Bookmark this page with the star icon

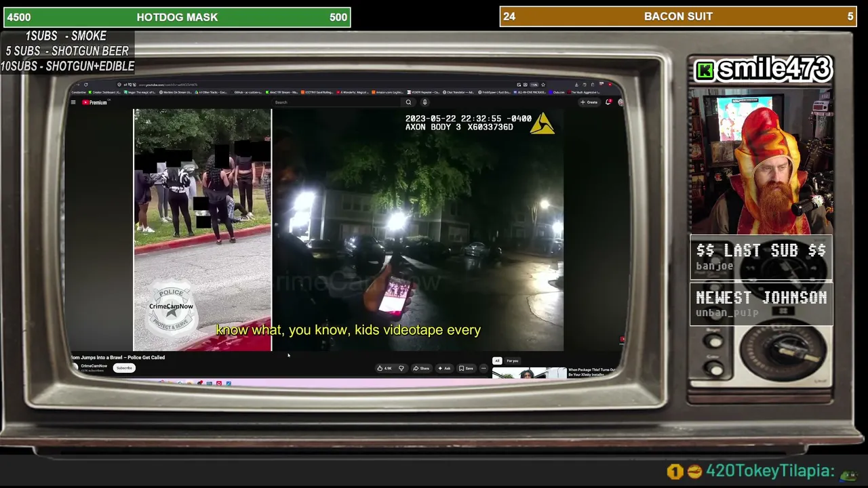click(543, 85)
